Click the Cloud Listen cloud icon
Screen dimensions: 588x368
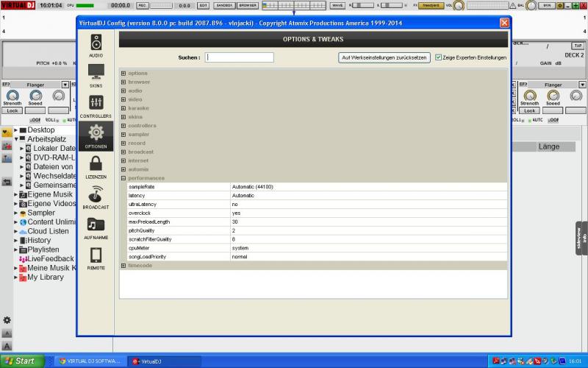click(23, 232)
